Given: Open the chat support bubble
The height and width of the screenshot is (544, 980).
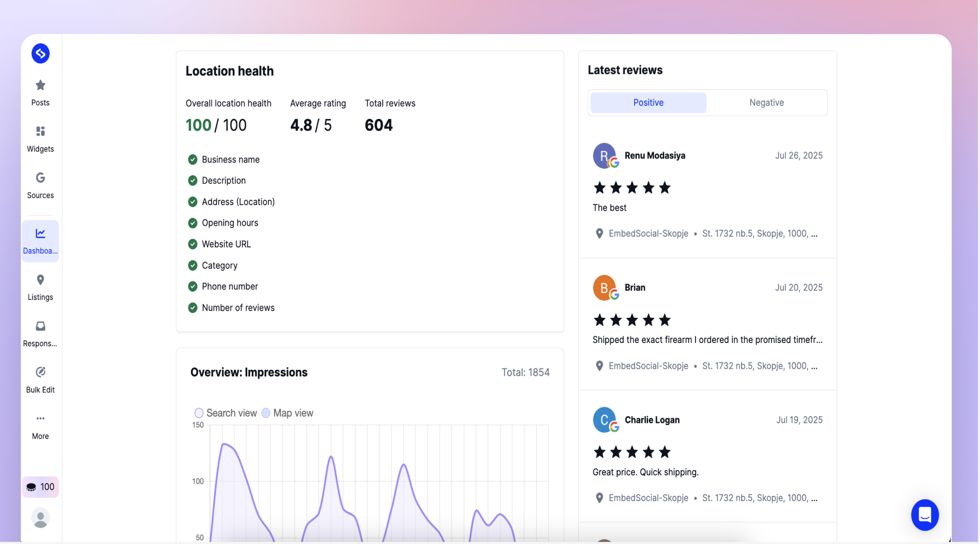Looking at the screenshot, I should (x=925, y=515).
